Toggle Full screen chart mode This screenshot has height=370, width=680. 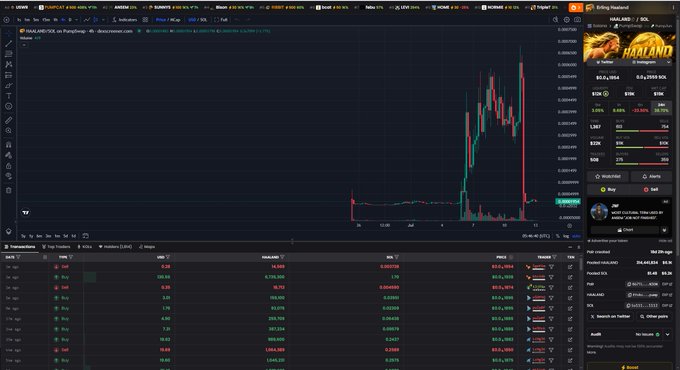point(221,20)
